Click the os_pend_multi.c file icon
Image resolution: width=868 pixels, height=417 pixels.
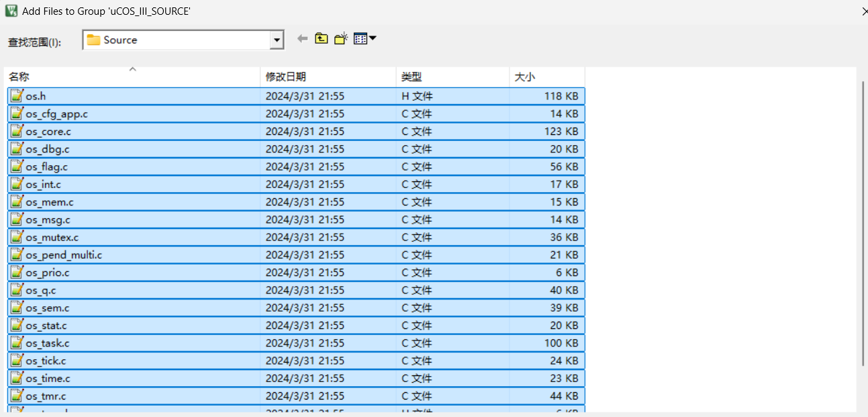[17, 254]
